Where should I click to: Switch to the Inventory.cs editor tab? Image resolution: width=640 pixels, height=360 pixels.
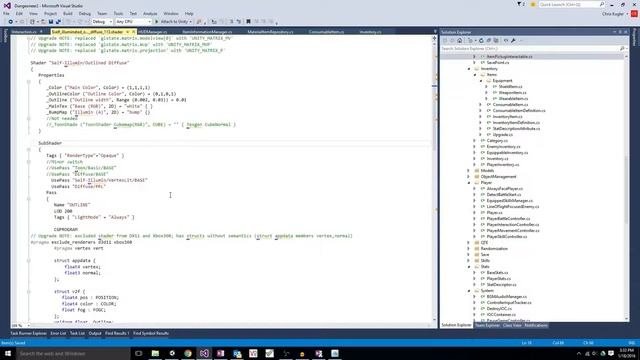click(x=370, y=32)
